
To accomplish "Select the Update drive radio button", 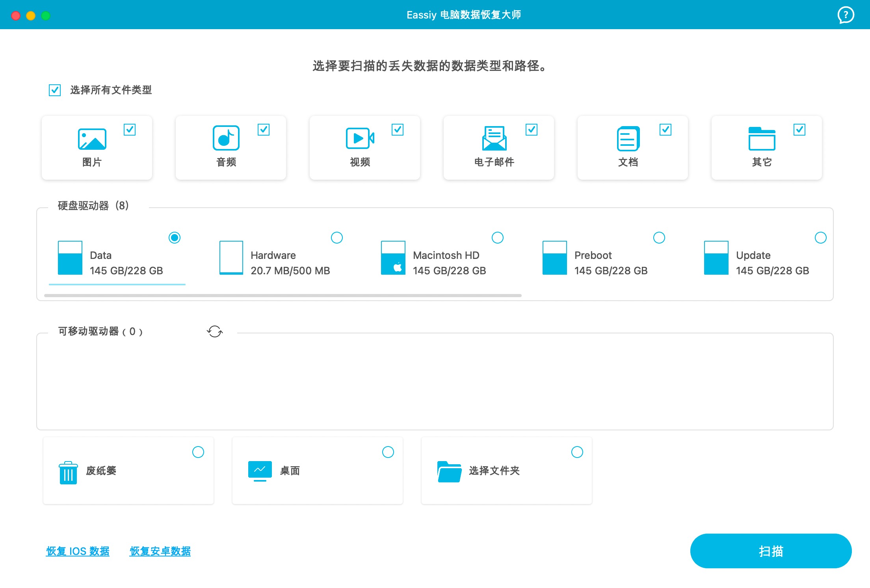I will click(820, 238).
